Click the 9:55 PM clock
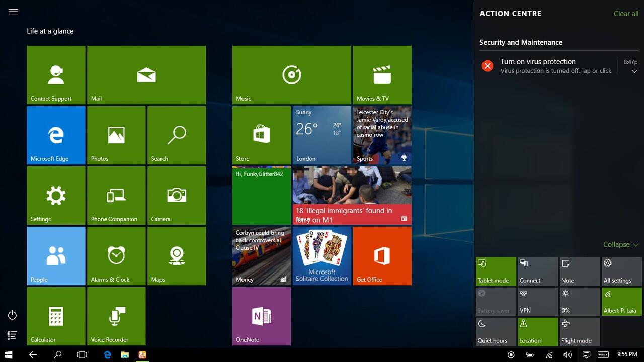Image resolution: width=644 pixels, height=362 pixels. click(627, 355)
